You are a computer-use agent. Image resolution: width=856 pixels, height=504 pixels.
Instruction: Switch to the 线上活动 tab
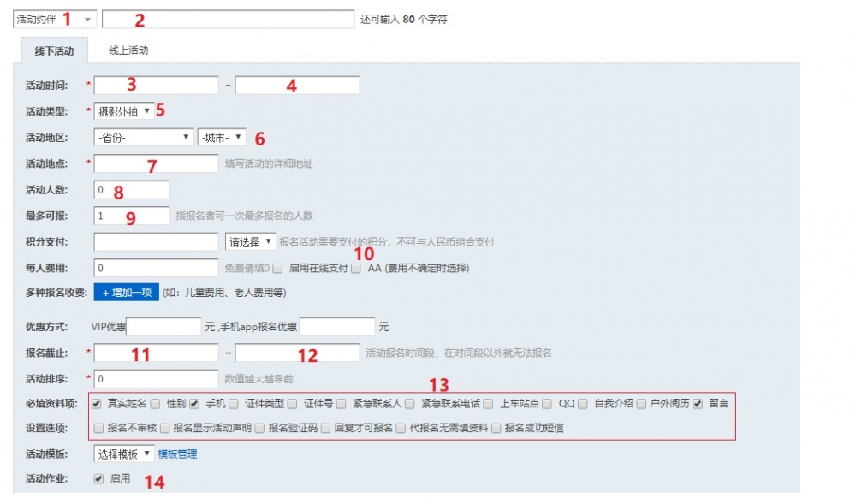click(x=128, y=50)
